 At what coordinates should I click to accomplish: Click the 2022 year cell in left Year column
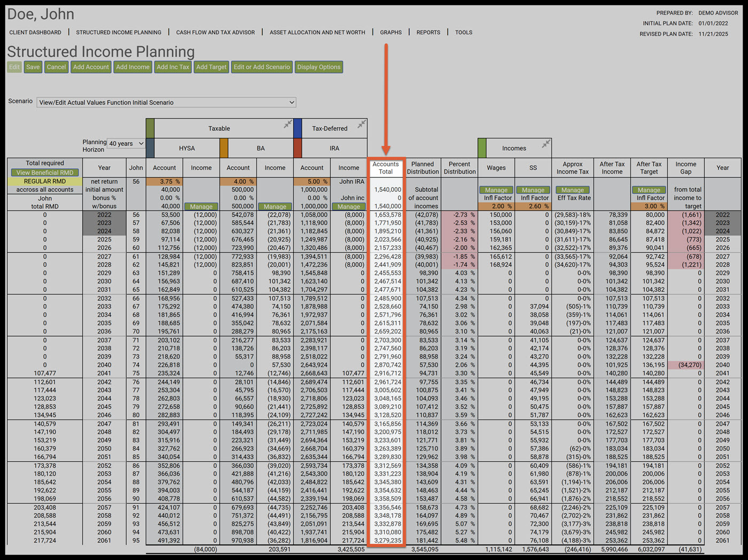pos(104,215)
